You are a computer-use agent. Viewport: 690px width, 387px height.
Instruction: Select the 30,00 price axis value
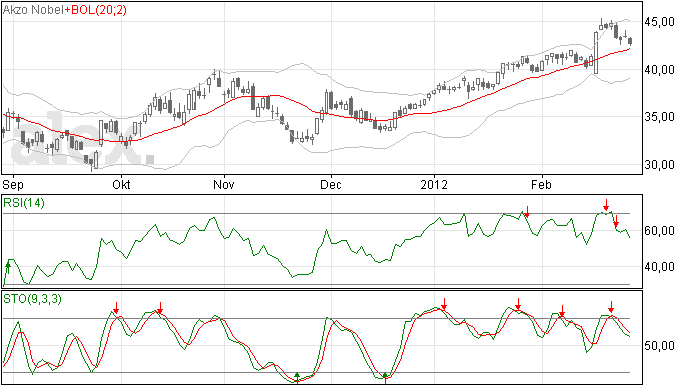coord(659,165)
